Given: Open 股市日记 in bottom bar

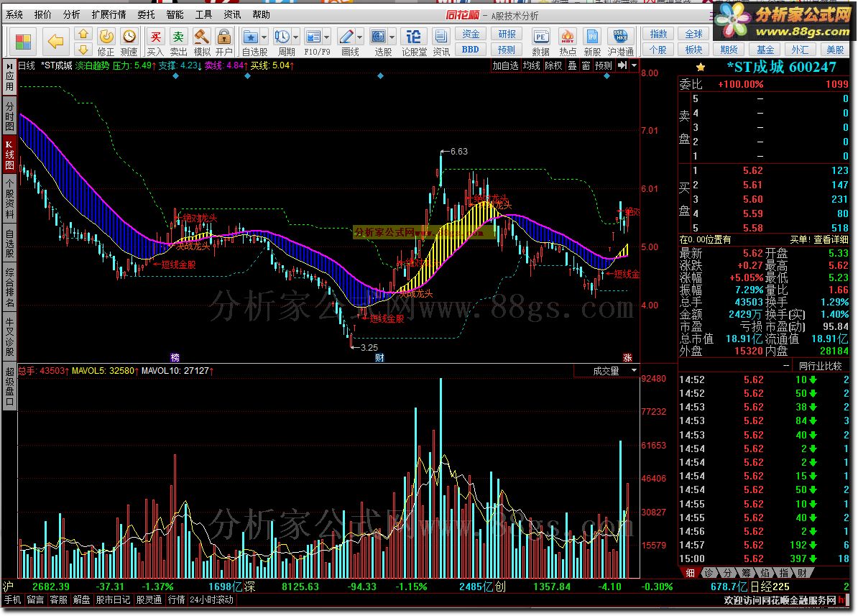Looking at the screenshot, I should pos(114,599).
